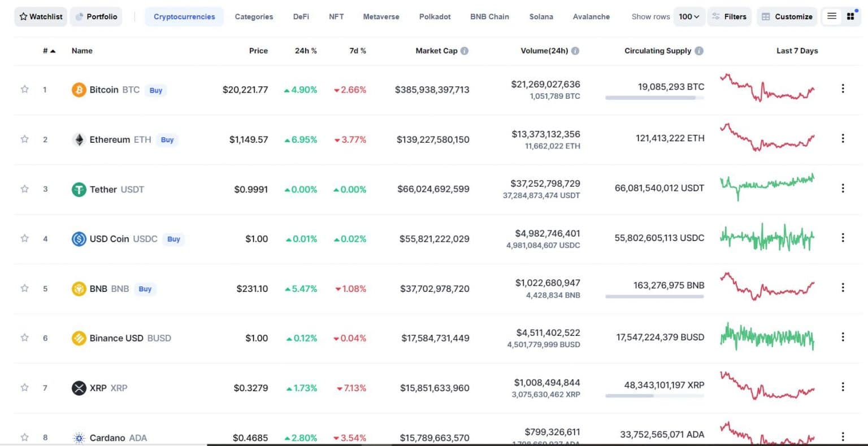Click Buy next to Bitcoin BTC
Viewport: 868px width, 446px height.
click(x=156, y=90)
